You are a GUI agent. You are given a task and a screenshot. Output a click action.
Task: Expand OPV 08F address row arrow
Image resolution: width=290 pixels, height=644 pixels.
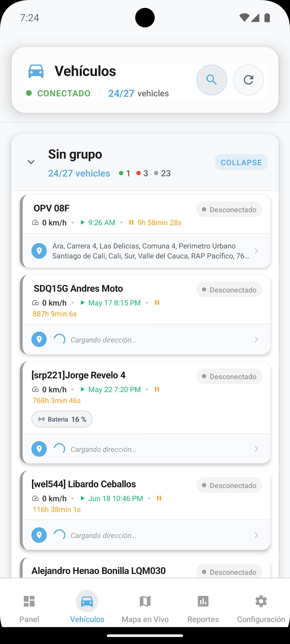pyautogui.click(x=256, y=251)
